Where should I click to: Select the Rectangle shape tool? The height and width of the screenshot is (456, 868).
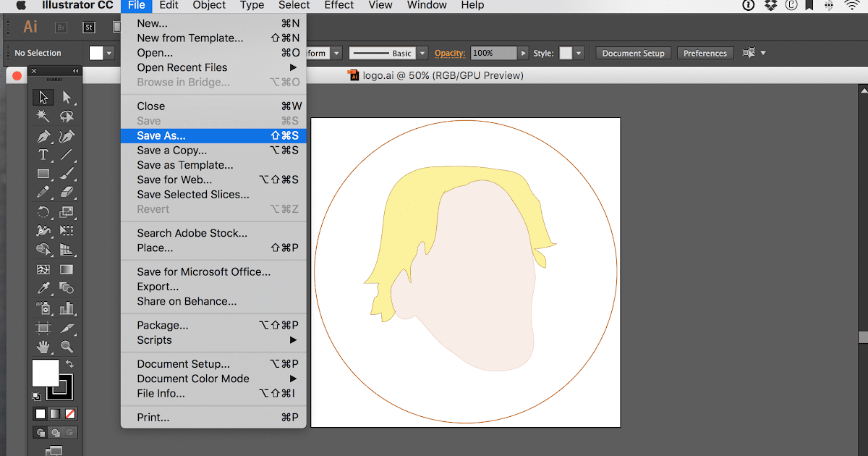[x=43, y=174]
